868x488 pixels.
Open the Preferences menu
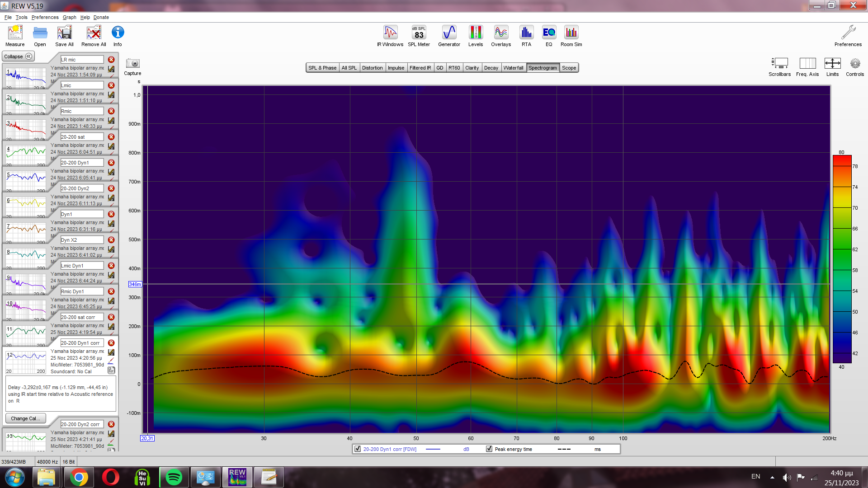click(45, 17)
